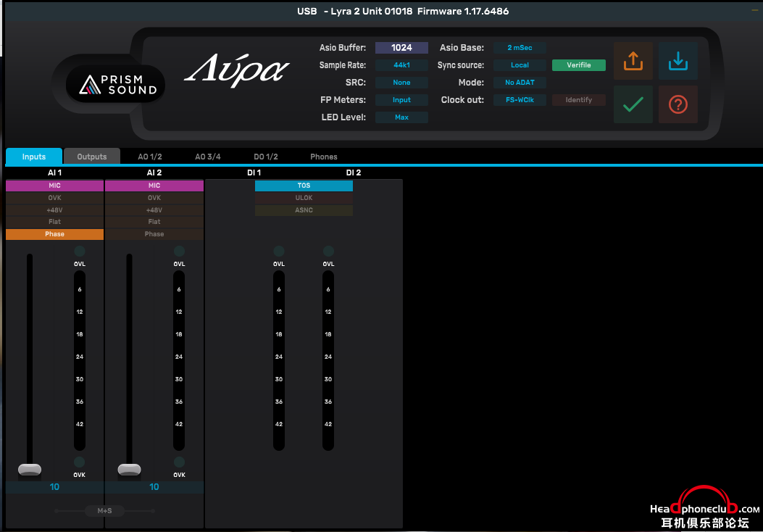Image resolution: width=763 pixels, height=532 pixels.
Task: Minimize the window with the top-right dash
Action: (x=755, y=10)
